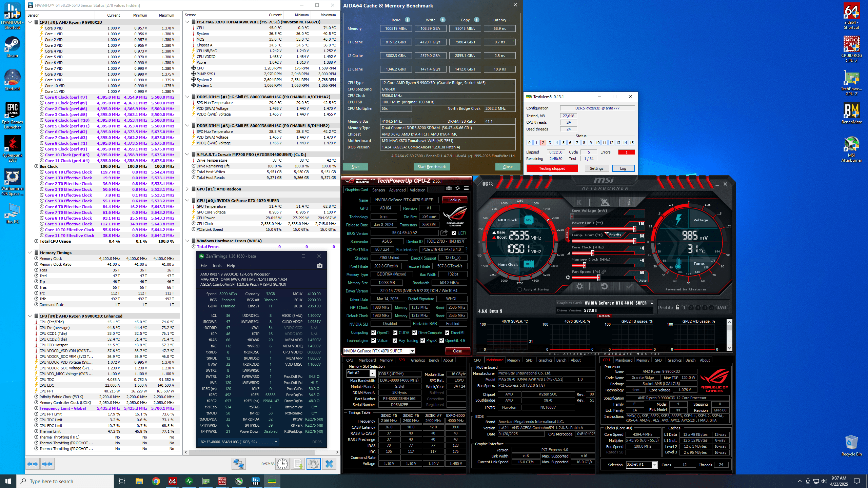Open Afterburner settings gear icon

click(x=579, y=286)
